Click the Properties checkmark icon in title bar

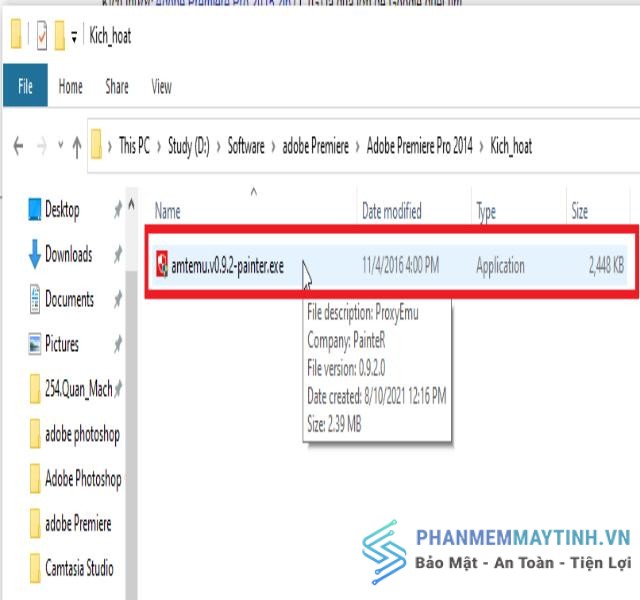point(42,36)
